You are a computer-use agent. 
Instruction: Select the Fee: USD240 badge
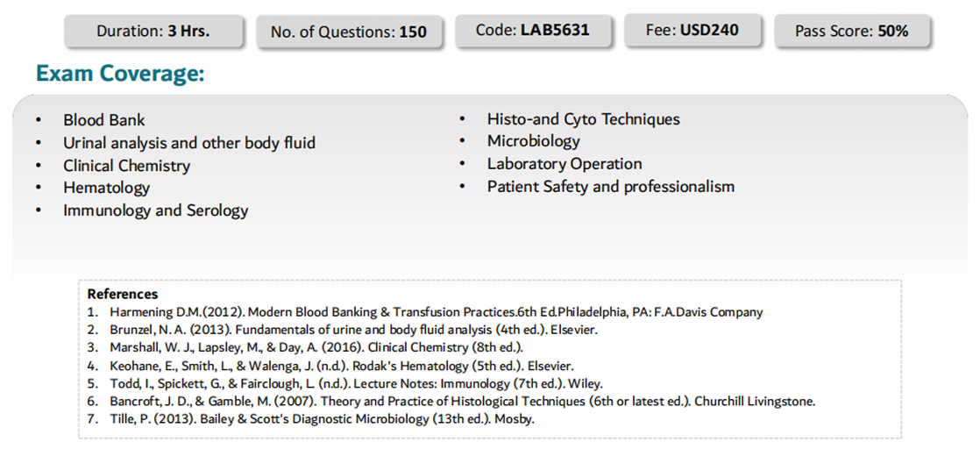pyautogui.click(x=692, y=30)
